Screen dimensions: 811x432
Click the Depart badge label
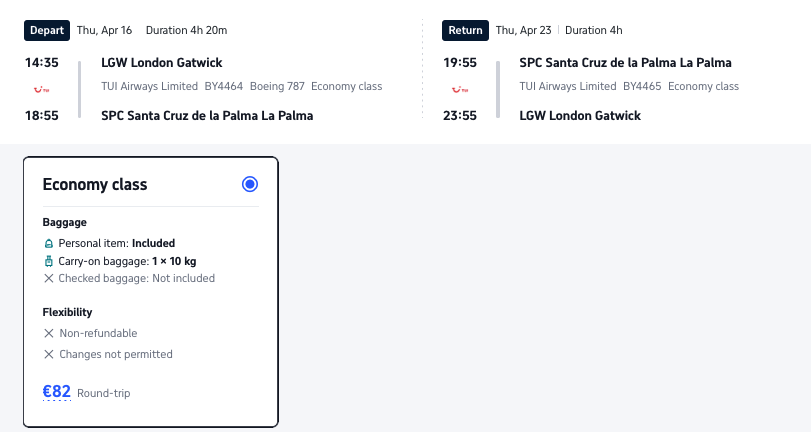click(47, 30)
